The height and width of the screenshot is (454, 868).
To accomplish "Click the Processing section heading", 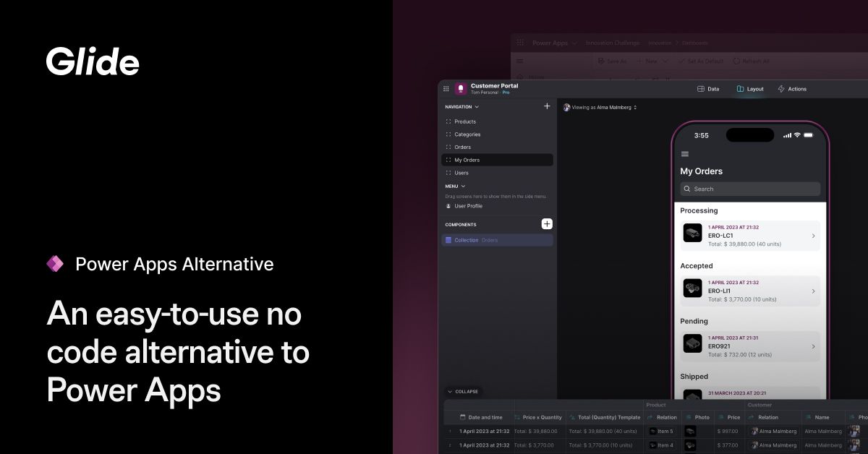I will (x=699, y=210).
